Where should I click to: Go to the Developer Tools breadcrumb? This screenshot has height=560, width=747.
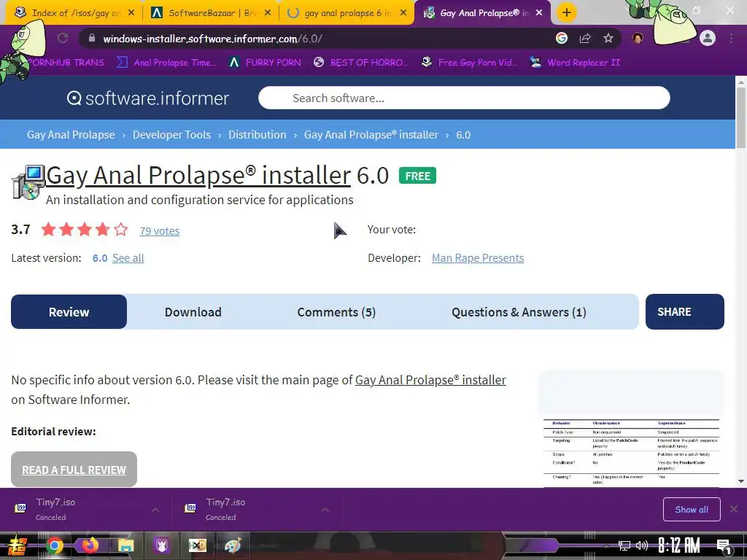171,135
